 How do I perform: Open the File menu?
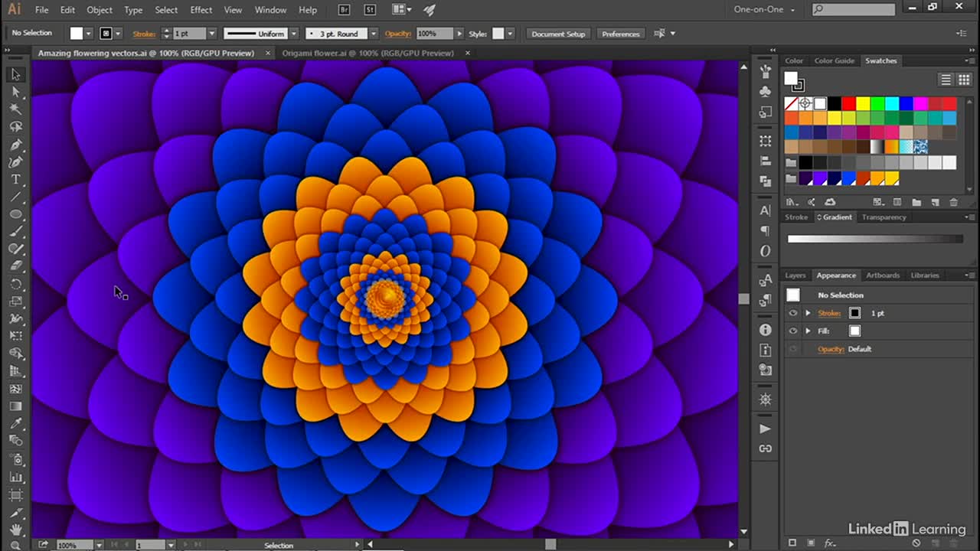[x=41, y=10]
